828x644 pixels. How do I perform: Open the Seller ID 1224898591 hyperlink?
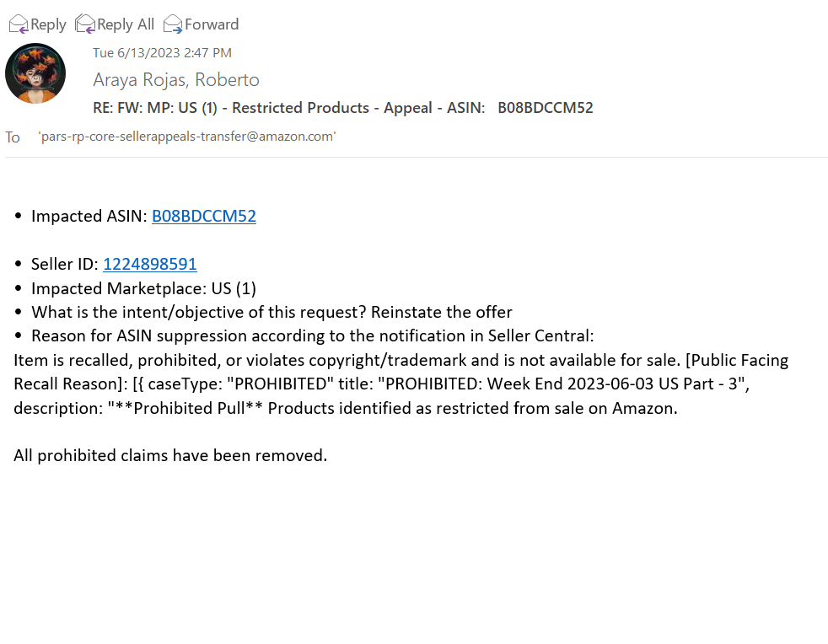click(150, 264)
